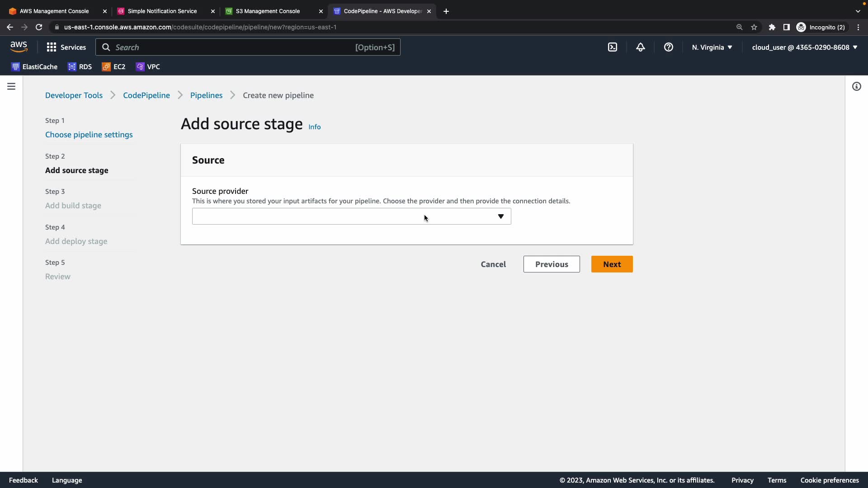Switch to the S3 Management Console tab

click(x=268, y=11)
